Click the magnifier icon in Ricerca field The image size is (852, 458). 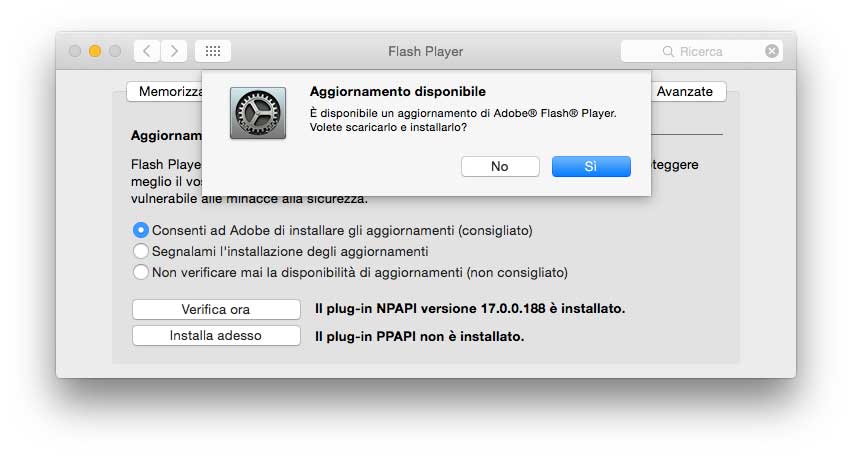pos(668,51)
